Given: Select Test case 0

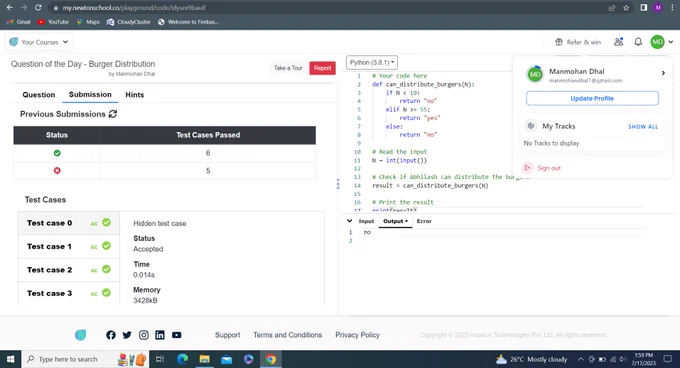Looking at the screenshot, I should tap(69, 223).
